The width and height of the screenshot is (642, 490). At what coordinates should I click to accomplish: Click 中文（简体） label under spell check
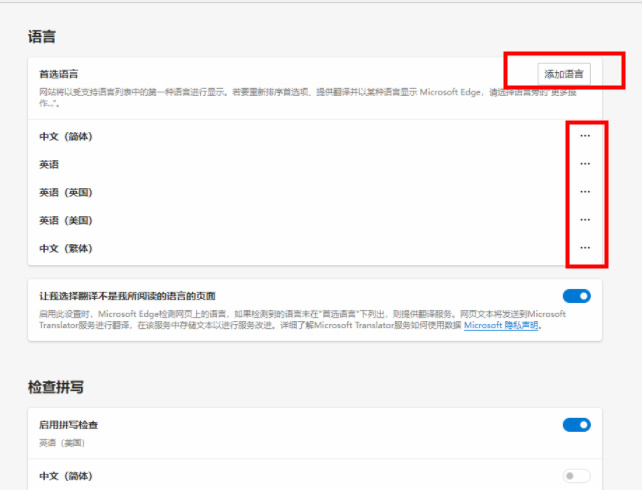66,476
